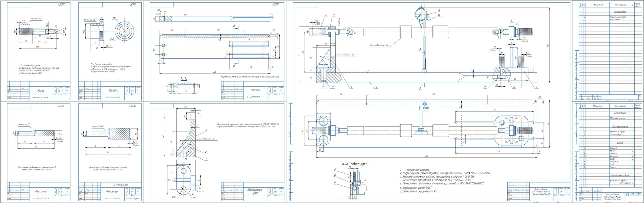This screenshot has width=644, height=203.
Task: Select note 6 'Неуказанные скругления – R1'
Action: (x=418, y=191)
